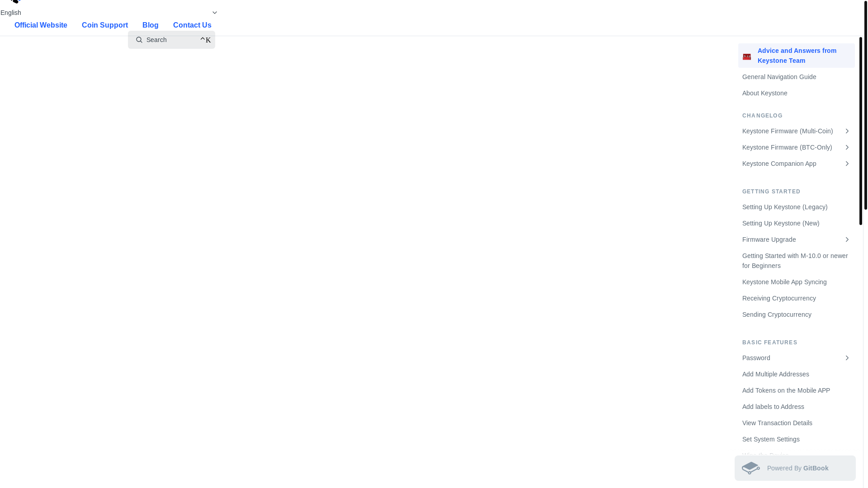Screen dimensions: 868x488
Task: Click the Keystone Companion App label
Action: click(779, 164)
